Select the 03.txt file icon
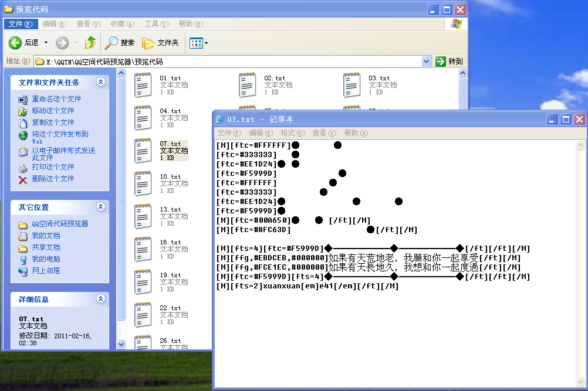Screen dimensions: 588x391 coord(352,85)
